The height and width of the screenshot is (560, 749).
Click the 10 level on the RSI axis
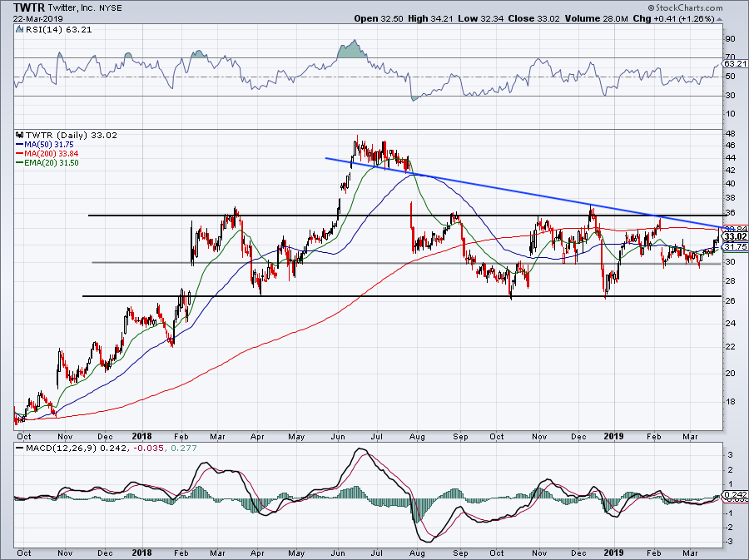[x=730, y=114]
